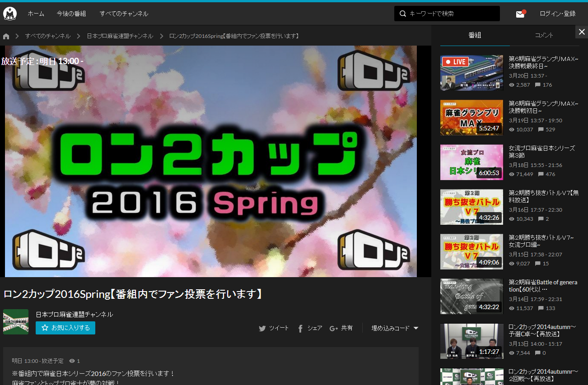Viewport: 588px width, 385px height.
Task: Click comment icon beside 529
Action: pos(541,130)
